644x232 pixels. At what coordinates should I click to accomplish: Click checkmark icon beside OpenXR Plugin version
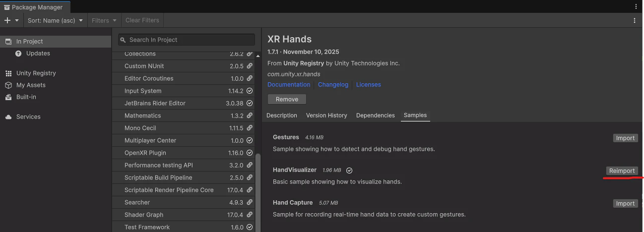coord(250,153)
